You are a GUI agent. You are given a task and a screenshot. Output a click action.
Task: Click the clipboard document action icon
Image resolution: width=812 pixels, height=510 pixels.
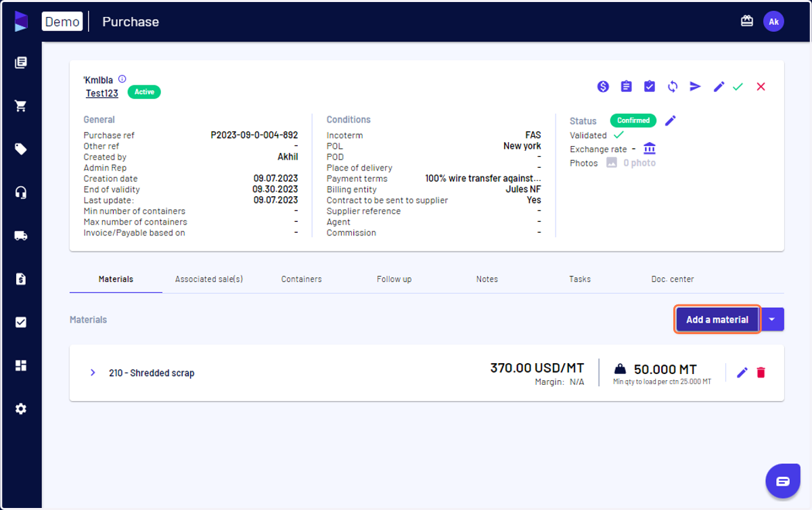[x=627, y=87]
